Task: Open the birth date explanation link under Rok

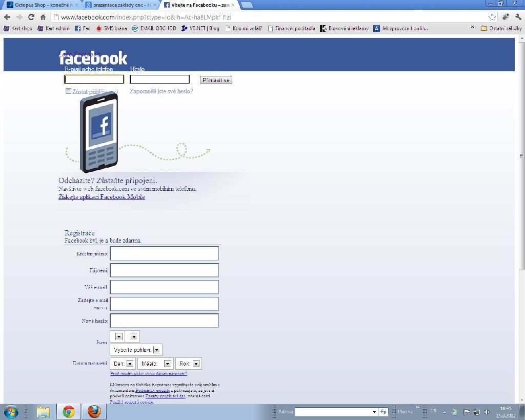Action: pyautogui.click(x=148, y=373)
